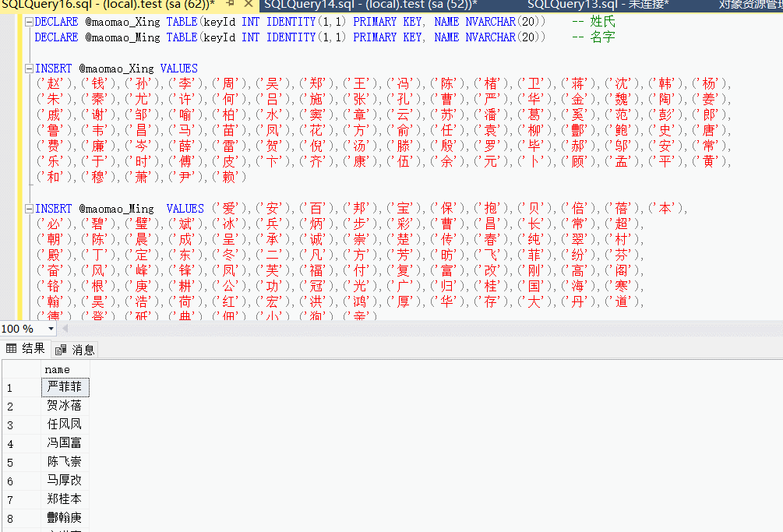Image resolution: width=783 pixels, height=532 pixels.
Task: Select the result cell 任风凤
Action: point(65,425)
